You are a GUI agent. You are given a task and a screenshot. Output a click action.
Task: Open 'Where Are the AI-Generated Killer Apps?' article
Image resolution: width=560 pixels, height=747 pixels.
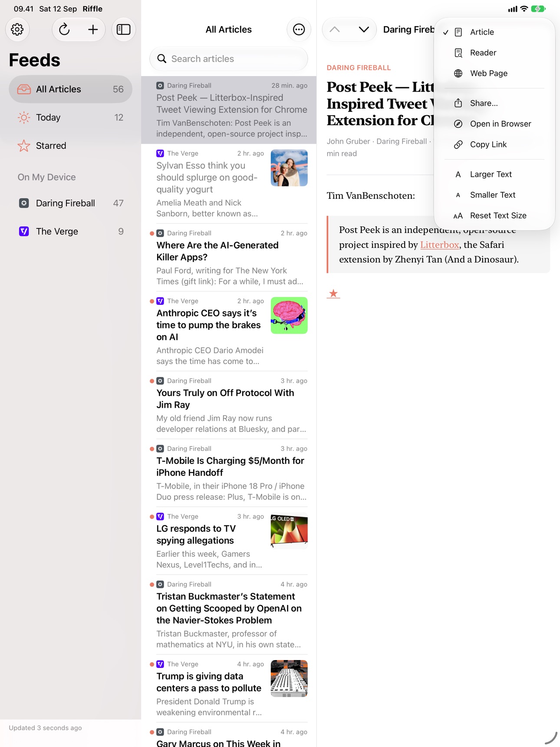(229, 258)
